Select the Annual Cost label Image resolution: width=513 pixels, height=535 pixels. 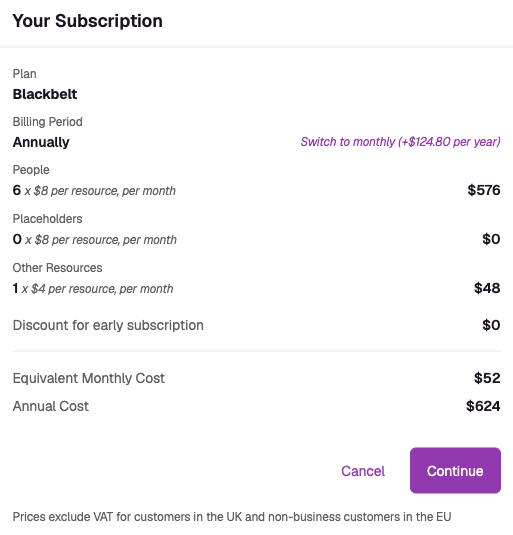(x=50, y=406)
